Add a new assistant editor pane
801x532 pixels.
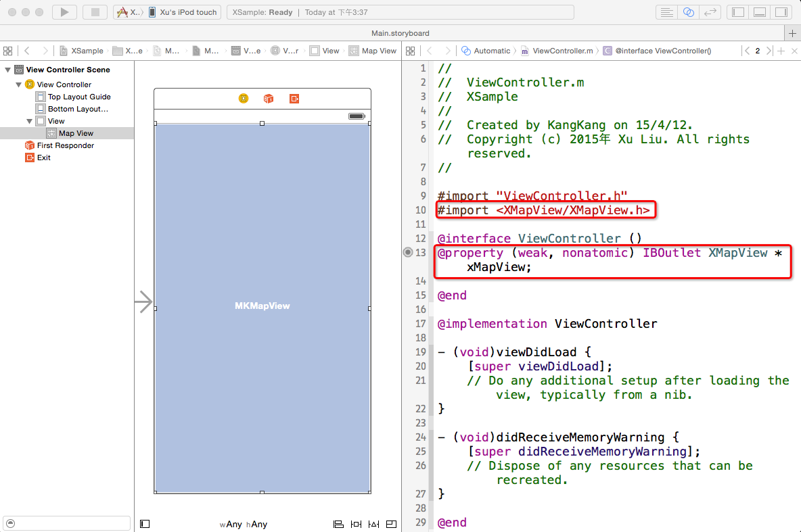(781, 51)
